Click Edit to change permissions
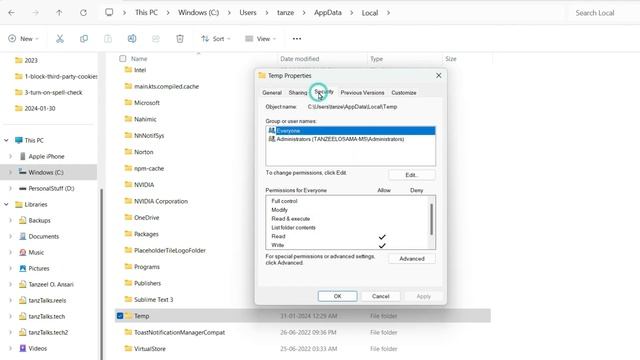This screenshot has width=640, height=360. 411,175
